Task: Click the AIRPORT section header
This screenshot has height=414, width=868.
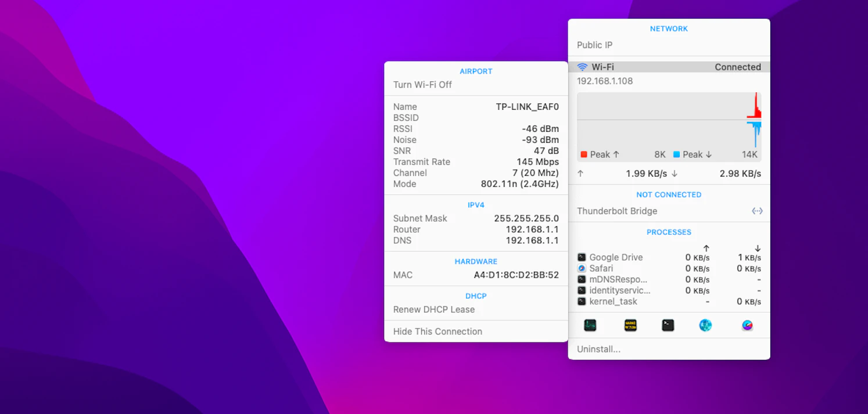Action: 476,71
